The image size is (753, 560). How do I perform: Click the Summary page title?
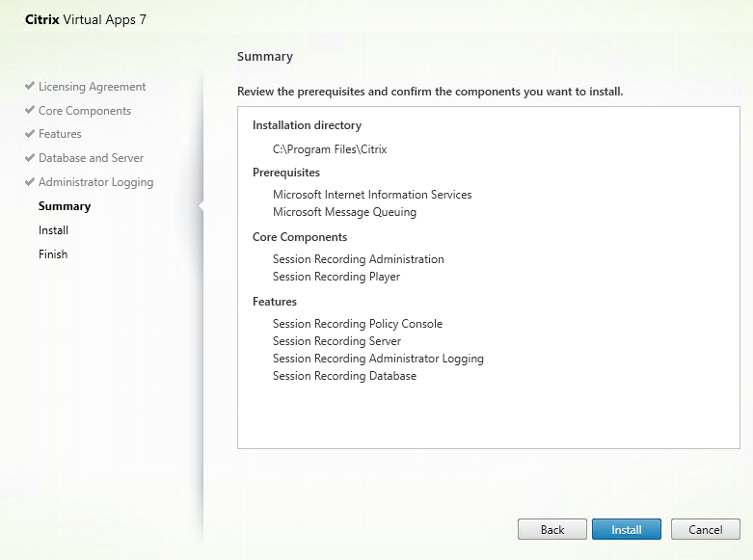265,57
